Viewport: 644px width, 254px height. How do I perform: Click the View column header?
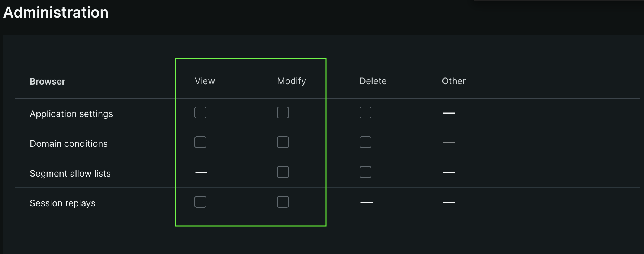(205, 81)
